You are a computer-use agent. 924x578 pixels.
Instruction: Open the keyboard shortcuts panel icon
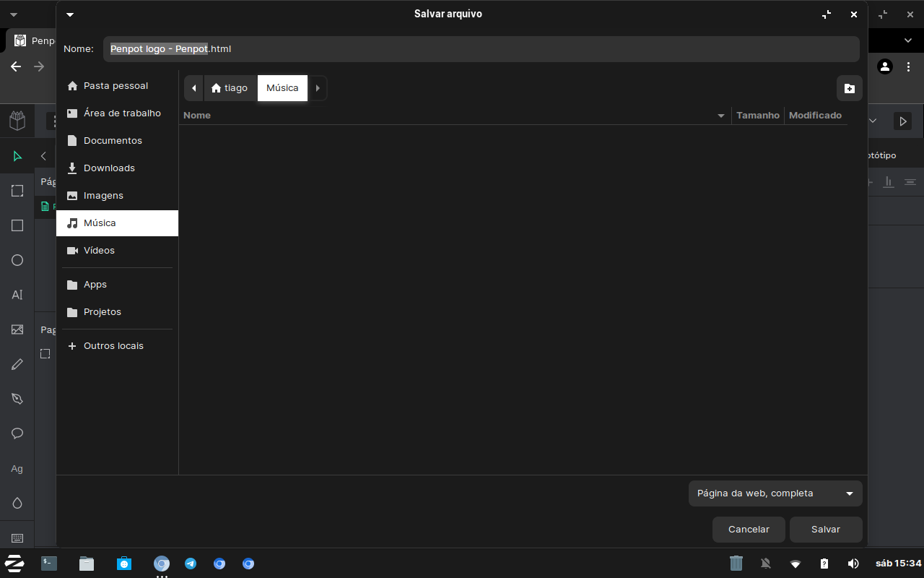[x=17, y=538]
